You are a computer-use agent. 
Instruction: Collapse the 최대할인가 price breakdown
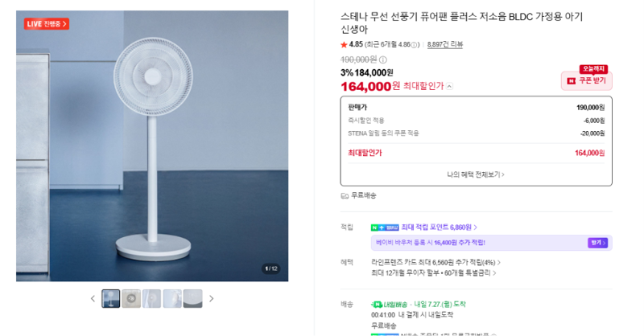(x=450, y=86)
